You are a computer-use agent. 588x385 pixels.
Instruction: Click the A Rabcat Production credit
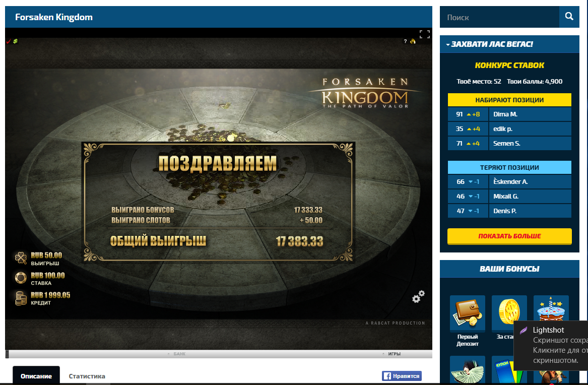click(395, 323)
